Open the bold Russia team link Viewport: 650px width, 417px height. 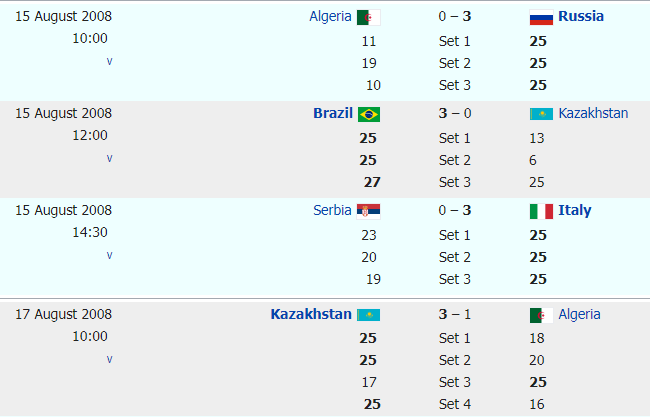point(581,16)
